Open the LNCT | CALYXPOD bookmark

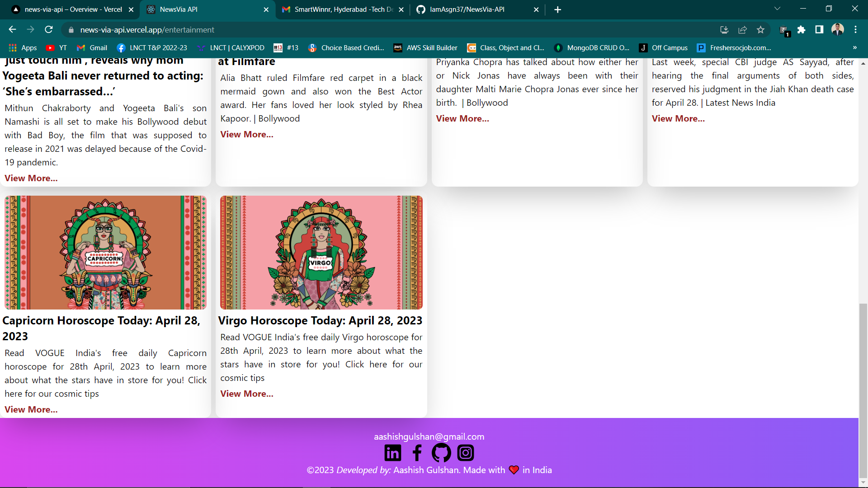pos(231,48)
